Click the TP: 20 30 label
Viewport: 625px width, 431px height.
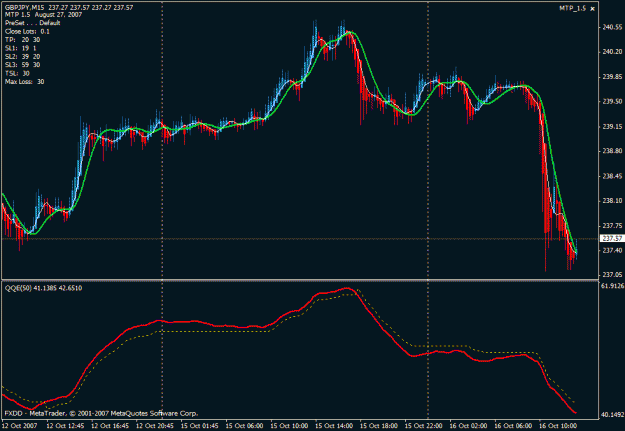point(23,40)
